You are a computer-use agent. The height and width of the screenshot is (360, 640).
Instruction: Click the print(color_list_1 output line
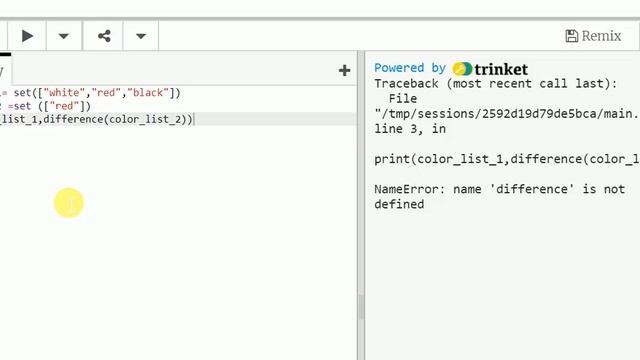pyautogui.click(x=507, y=159)
